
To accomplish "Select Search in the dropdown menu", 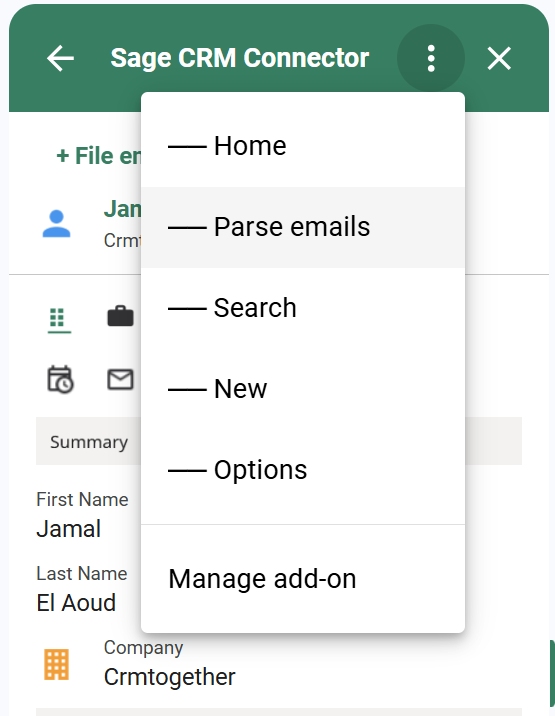I will [x=303, y=308].
